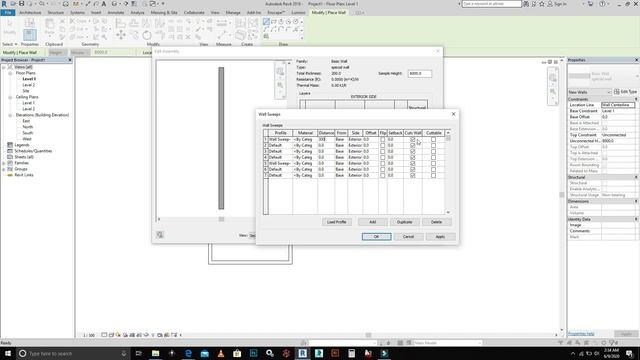Open File Explorer from the taskbar
This screenshot has width=640, height=360.
click(x=156, y=353)
